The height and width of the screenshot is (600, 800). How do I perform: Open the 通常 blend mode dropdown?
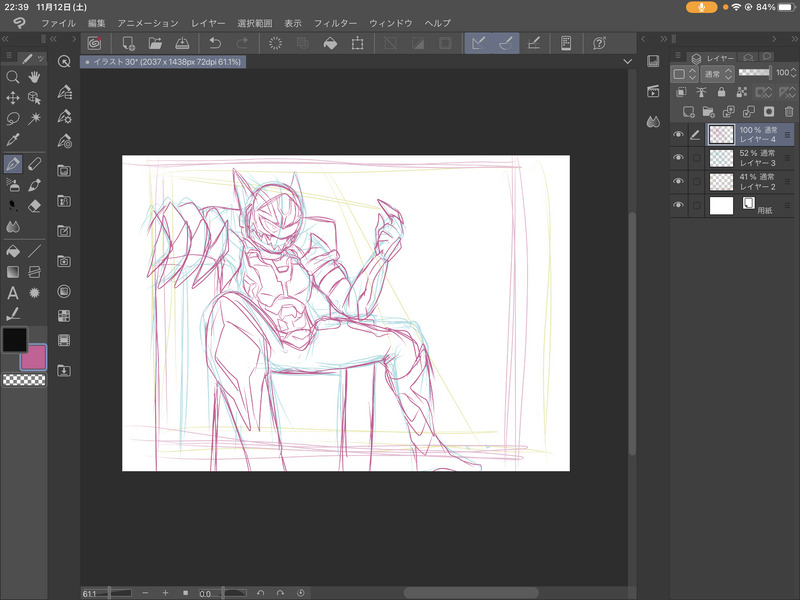717,74
